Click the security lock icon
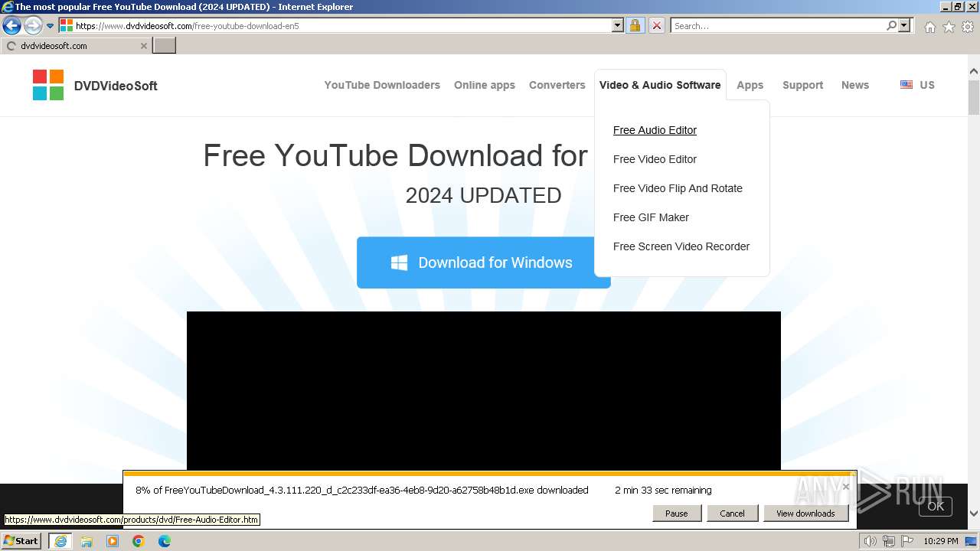The width and height of the screenshot is (980, 551). coord(635,25)
